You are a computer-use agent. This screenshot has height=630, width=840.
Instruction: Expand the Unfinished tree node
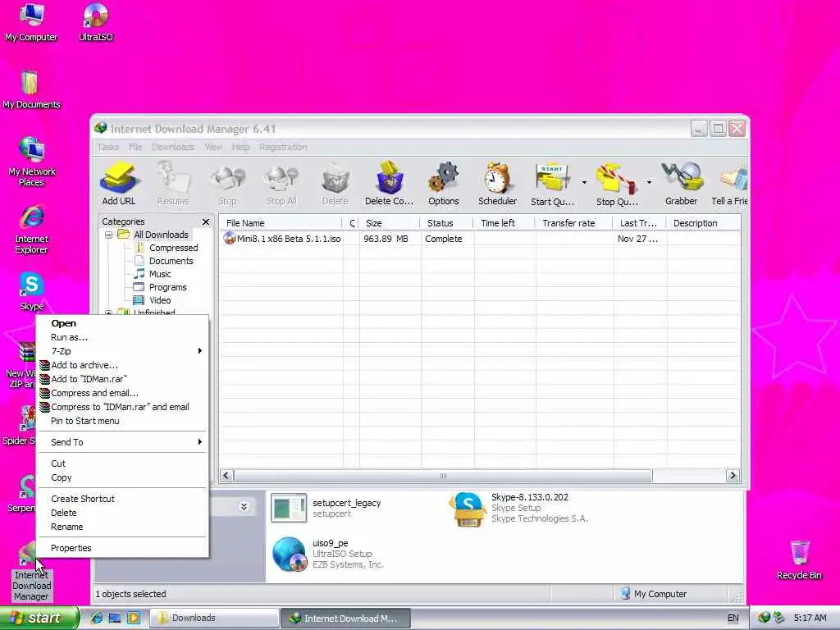(x=109, y=313)
